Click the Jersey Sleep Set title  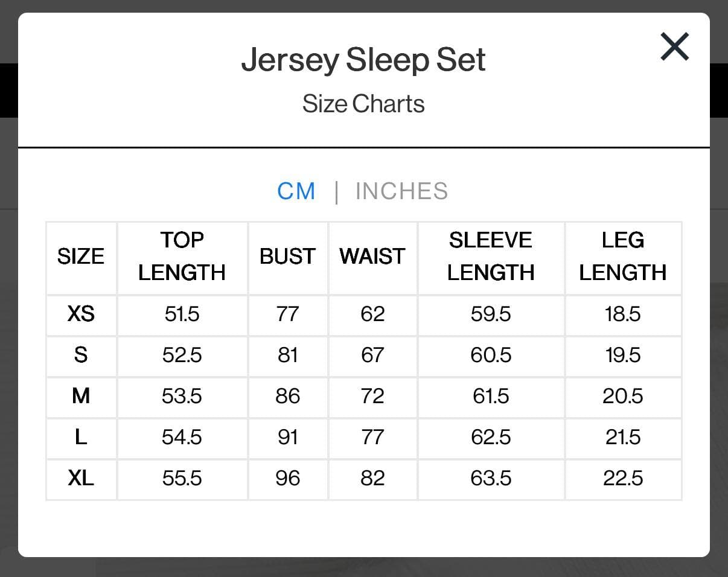(x=363, y=60)
